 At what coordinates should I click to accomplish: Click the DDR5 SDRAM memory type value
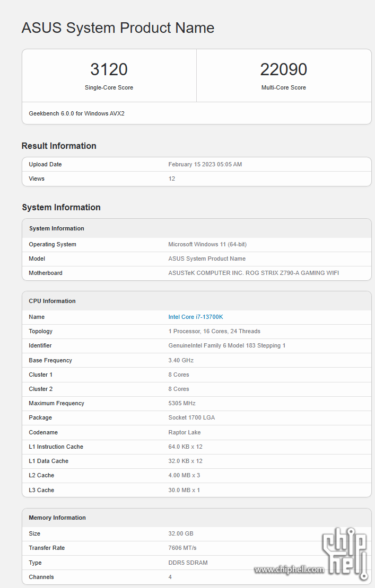(188, 563)
